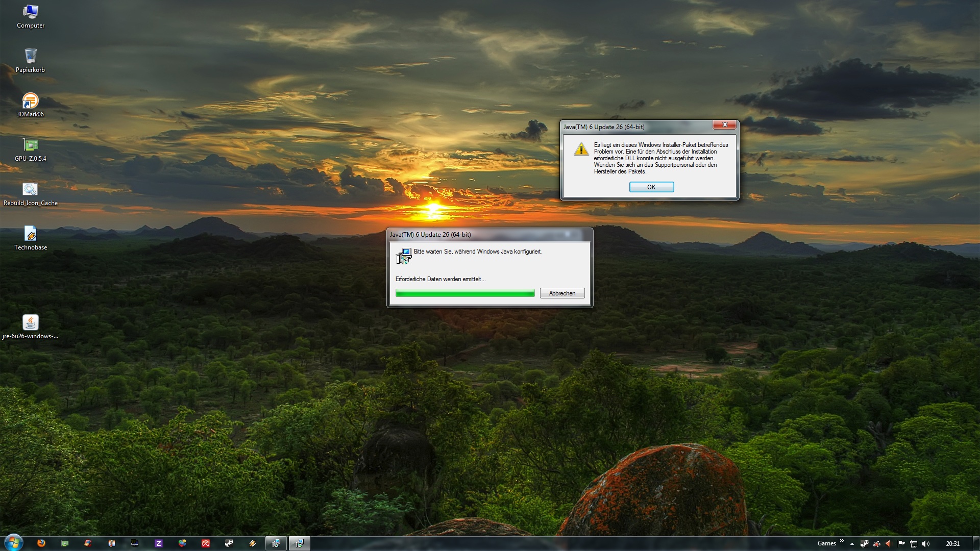The image size is (980, 551).
Task: Open the Papierkorb recycle bin icon
Action: [x=31, y=61]
